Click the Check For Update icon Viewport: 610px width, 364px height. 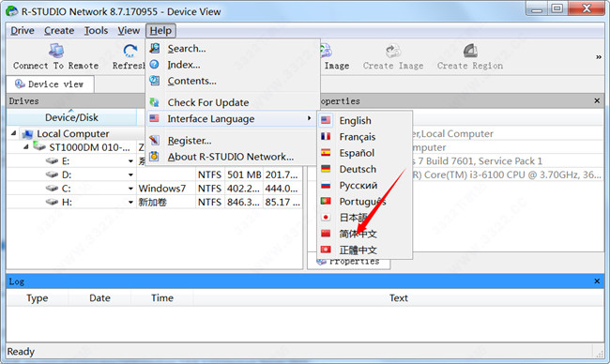point(155,102)
